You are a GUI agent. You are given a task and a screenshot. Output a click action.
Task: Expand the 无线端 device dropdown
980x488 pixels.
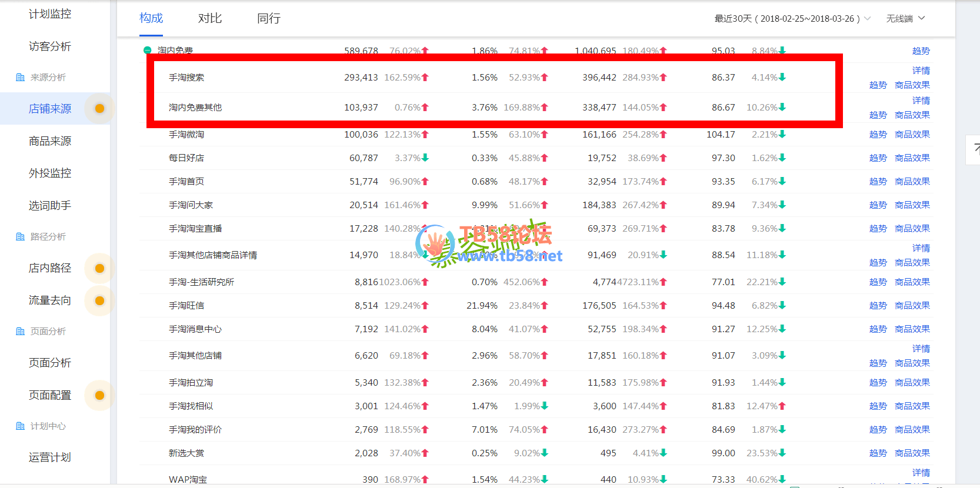905,19
